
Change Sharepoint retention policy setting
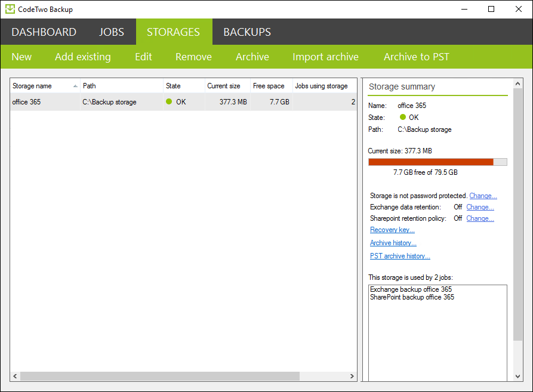tap(480, 218)
